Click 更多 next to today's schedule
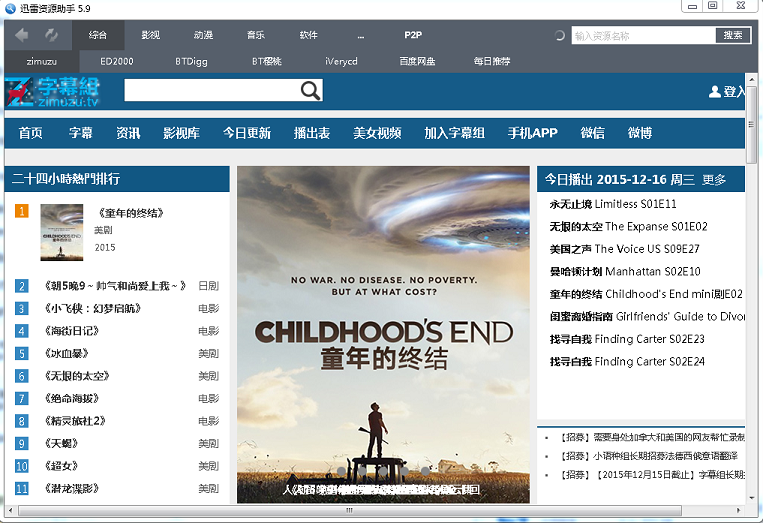763x523 pixels. [714, 180]
